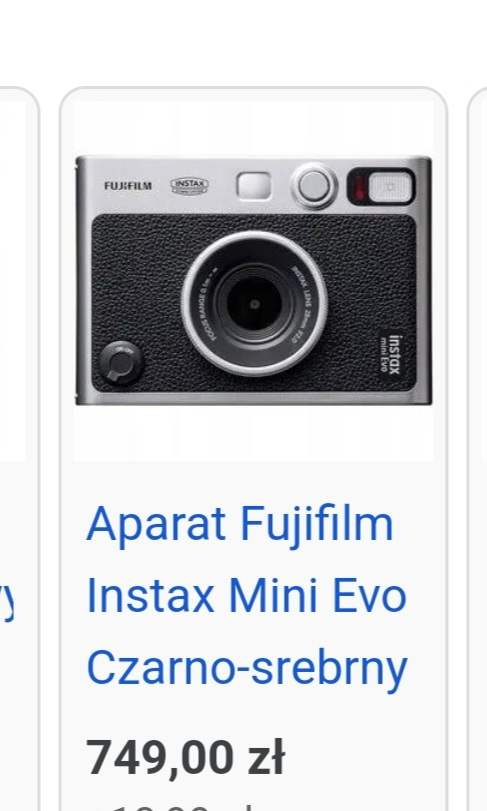
Task: Click the word 'Czarno-srebrny' in the product title
Action: 247,668
